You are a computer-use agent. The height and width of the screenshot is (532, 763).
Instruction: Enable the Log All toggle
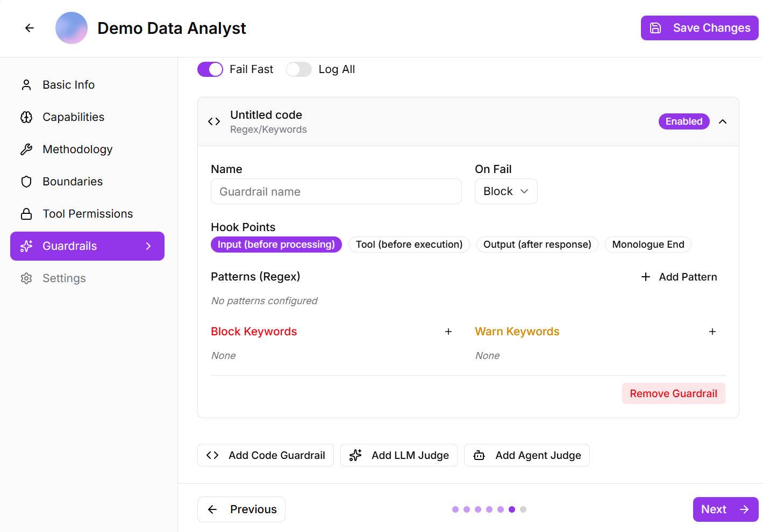299,69
